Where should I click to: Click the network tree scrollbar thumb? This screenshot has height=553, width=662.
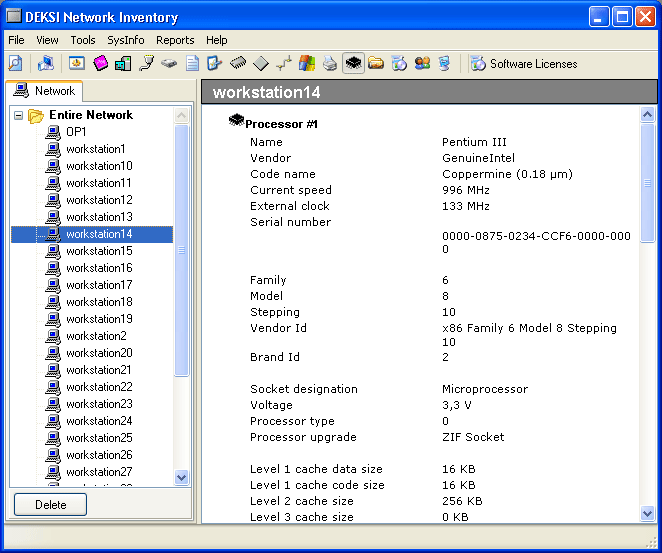(x=182, y=250)
